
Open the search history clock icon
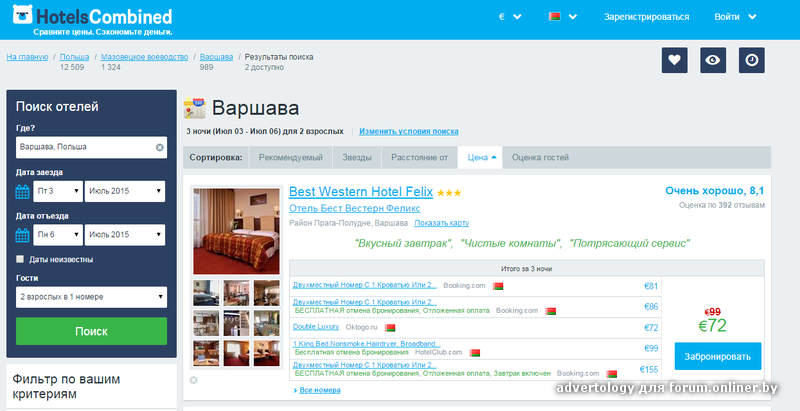point(752,60)
